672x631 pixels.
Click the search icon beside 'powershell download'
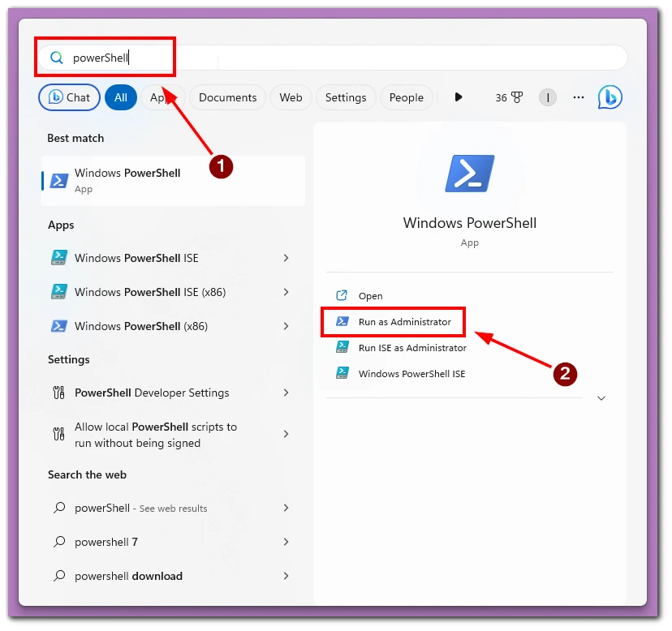[x=59, y=576]
